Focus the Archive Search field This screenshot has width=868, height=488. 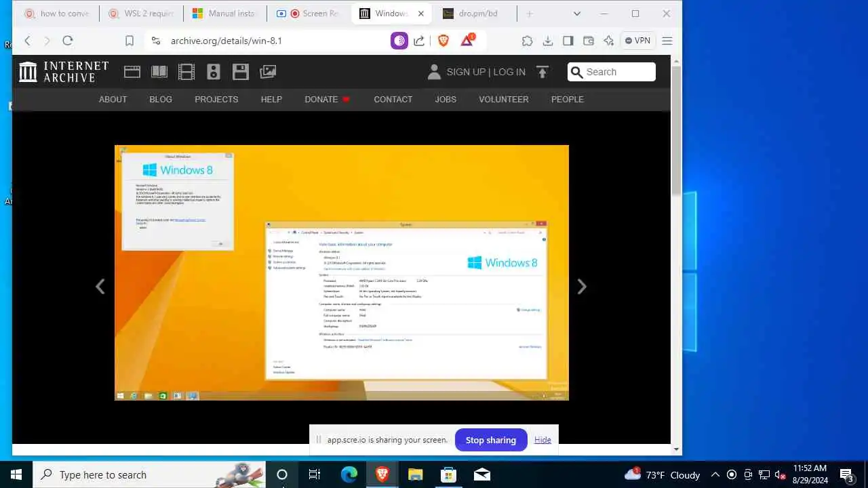(x=612, y=72)
